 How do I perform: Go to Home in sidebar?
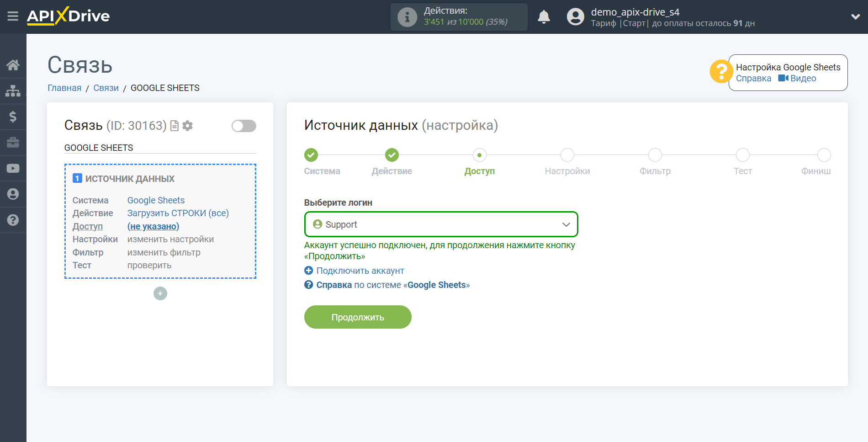(x=13, y=65)
